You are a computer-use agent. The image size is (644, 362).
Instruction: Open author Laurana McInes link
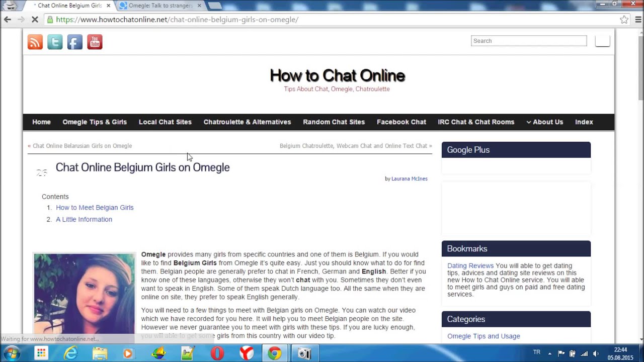pos(409,178)
